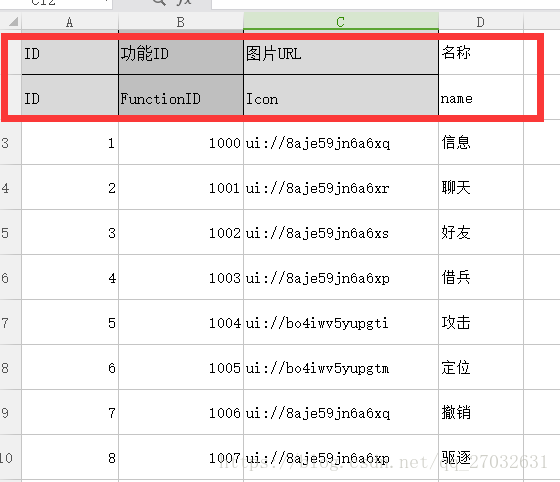The image size is (560, 482).
Task: Click the ID cell beside FunctionID
Action: pos(70,97)
